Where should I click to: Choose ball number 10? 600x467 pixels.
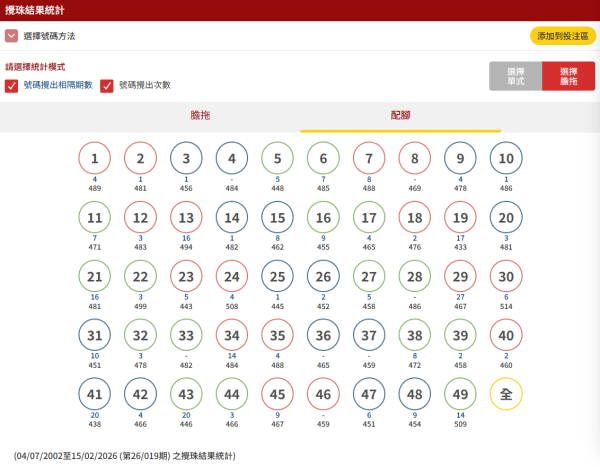(x=506, y=158)
